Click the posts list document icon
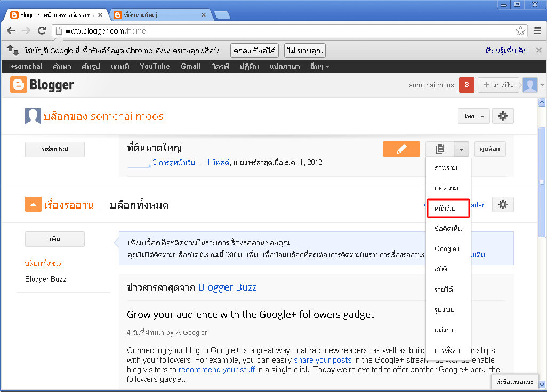 coord(440,149)
